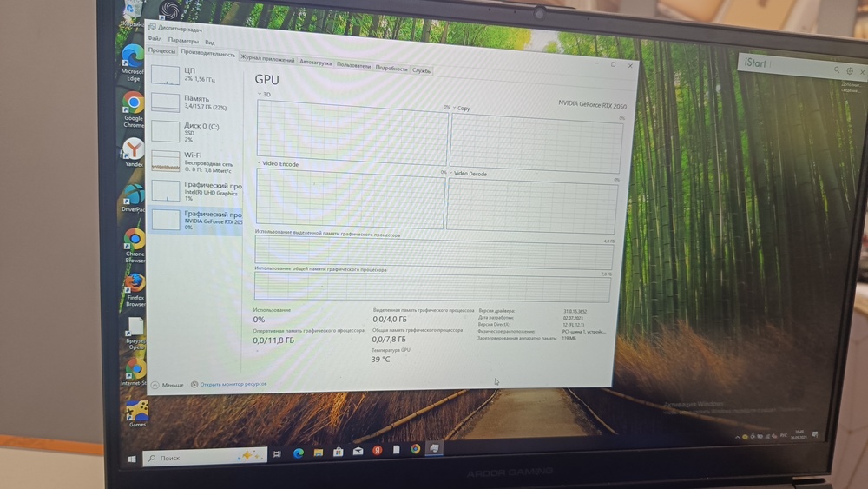The image size is (868, 489).
Task: Select the Wi-Fi network entry
Action: tap(195, 162)
